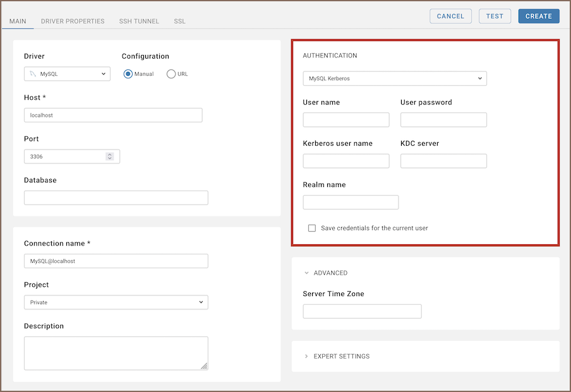Click the Description text area resize handle
Screen dimensions: 571x392
point(204,365)
